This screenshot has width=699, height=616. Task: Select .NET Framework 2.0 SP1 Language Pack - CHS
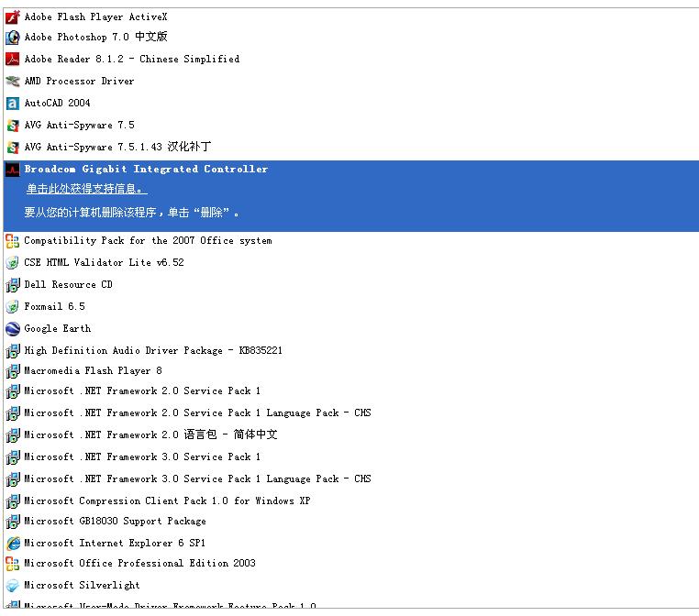coord(197,412)
